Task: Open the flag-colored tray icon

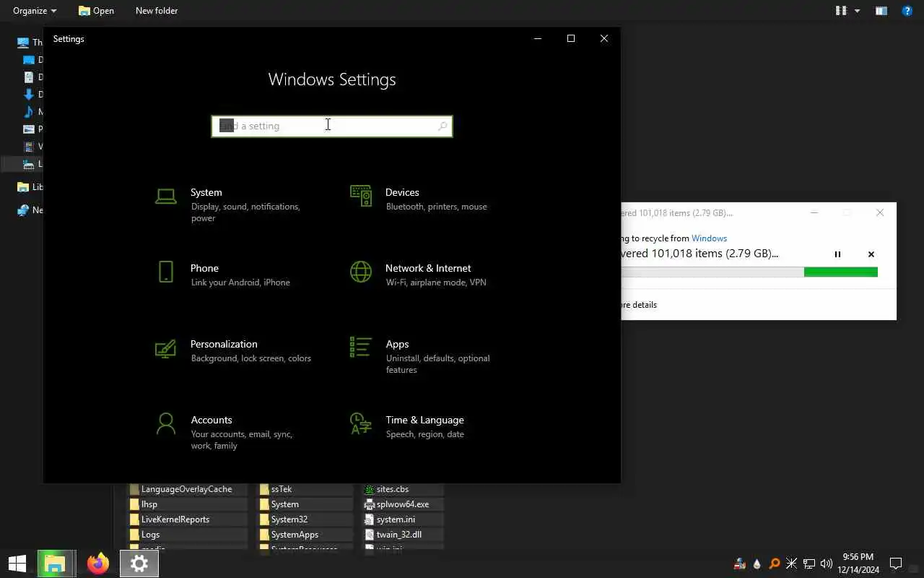Action: (x=740, y=564)
